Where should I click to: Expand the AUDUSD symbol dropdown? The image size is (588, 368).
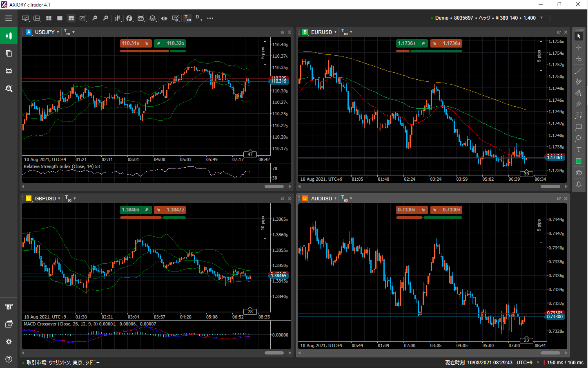coord(336,198)
